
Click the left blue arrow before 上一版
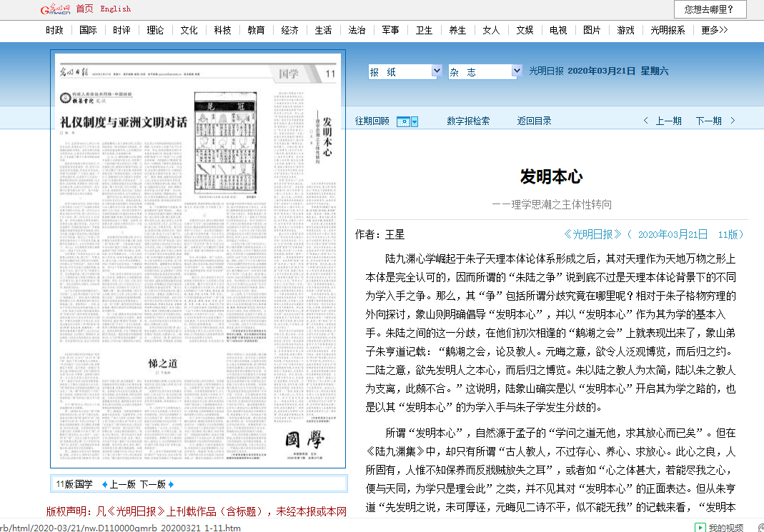tap(104, 484)
